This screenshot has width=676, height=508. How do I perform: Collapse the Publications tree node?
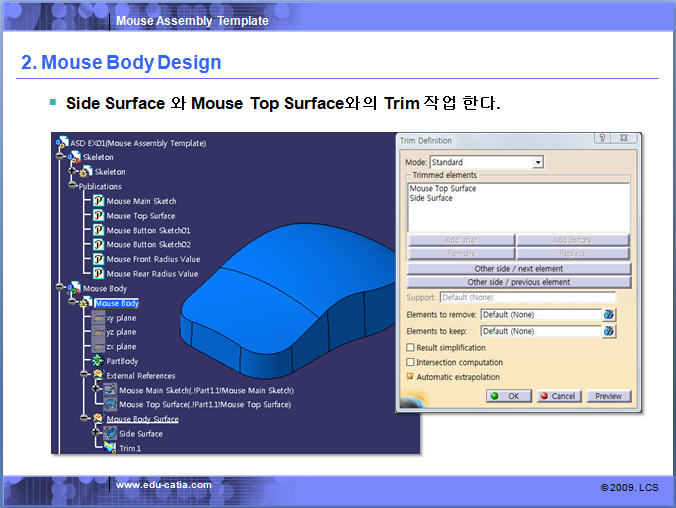click(x=73, y=186)
